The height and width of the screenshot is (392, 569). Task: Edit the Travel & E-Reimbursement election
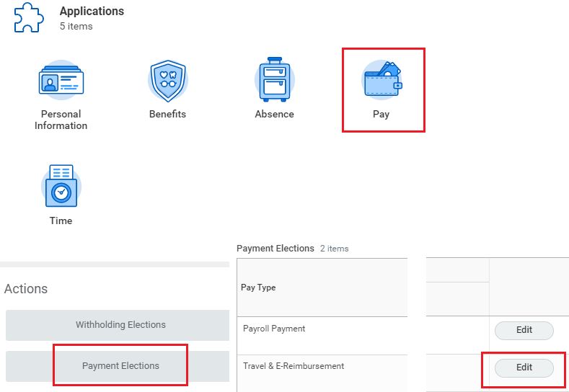[524, 367]
